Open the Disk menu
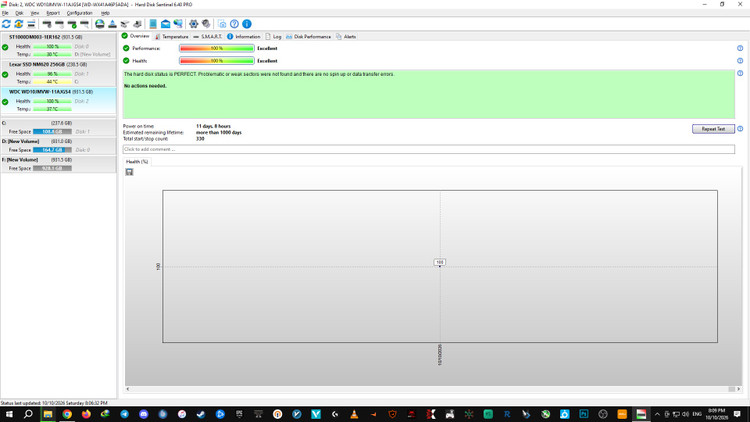This screenshot has width=750, height=422. point(19,13)
